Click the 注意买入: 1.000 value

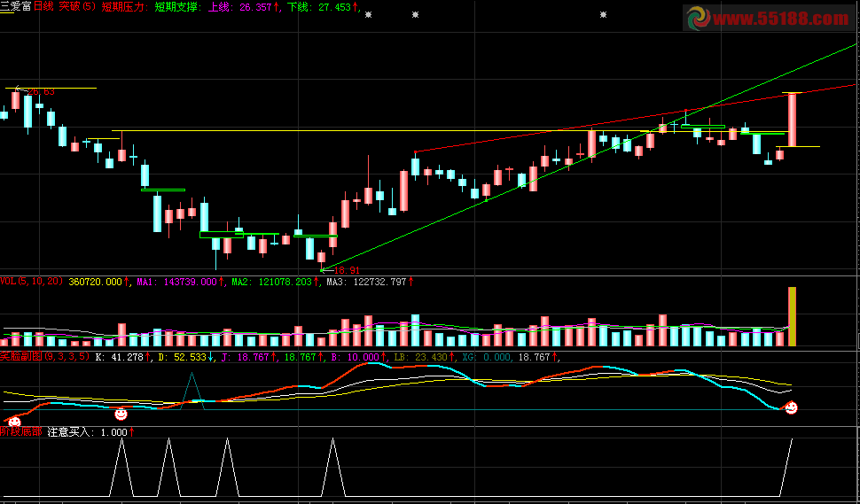pyautogui.click(x=90, y=431)
